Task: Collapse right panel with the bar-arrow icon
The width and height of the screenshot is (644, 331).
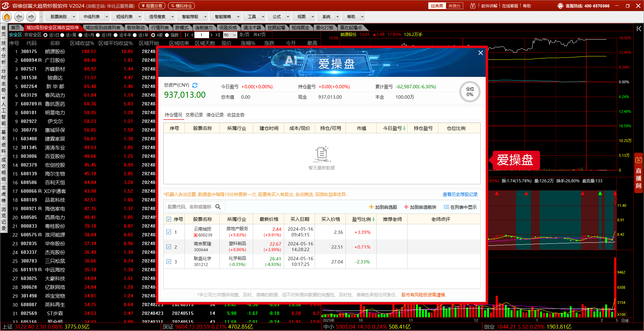Action: click(x=639, y=29)
